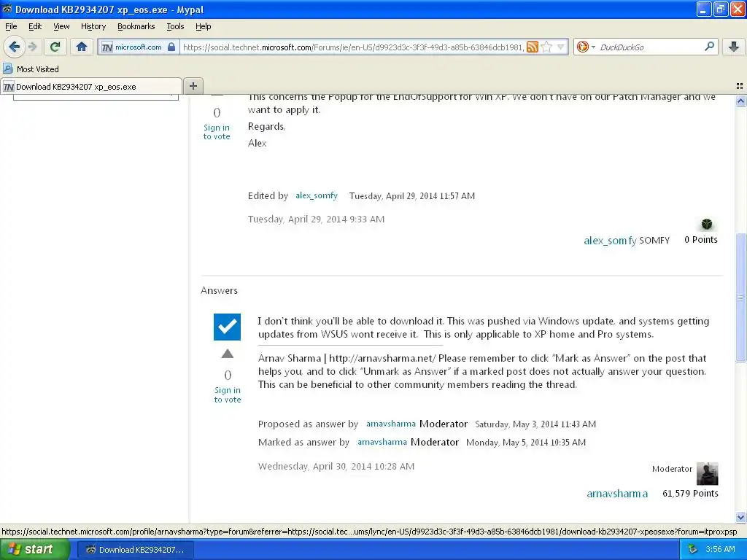This screenshot has width=747, height=560.
Task: Click the RSS feed icon in address bar
Action: tap(533, 47)
